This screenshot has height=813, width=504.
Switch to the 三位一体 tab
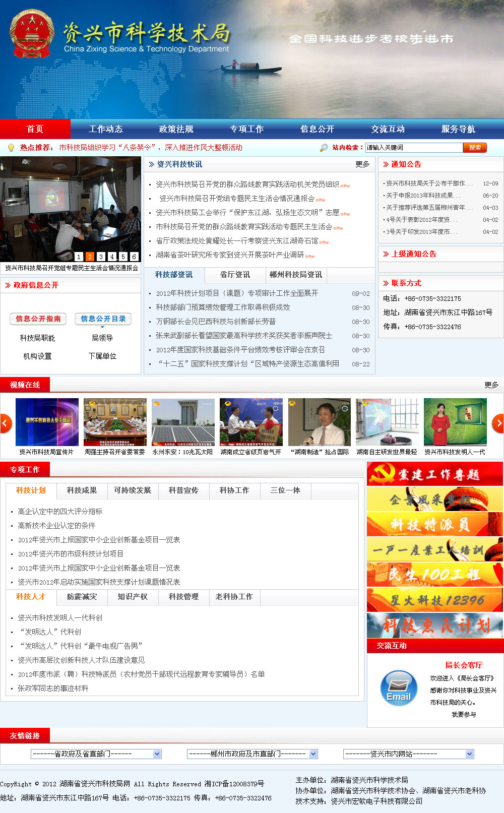(285, 490)
